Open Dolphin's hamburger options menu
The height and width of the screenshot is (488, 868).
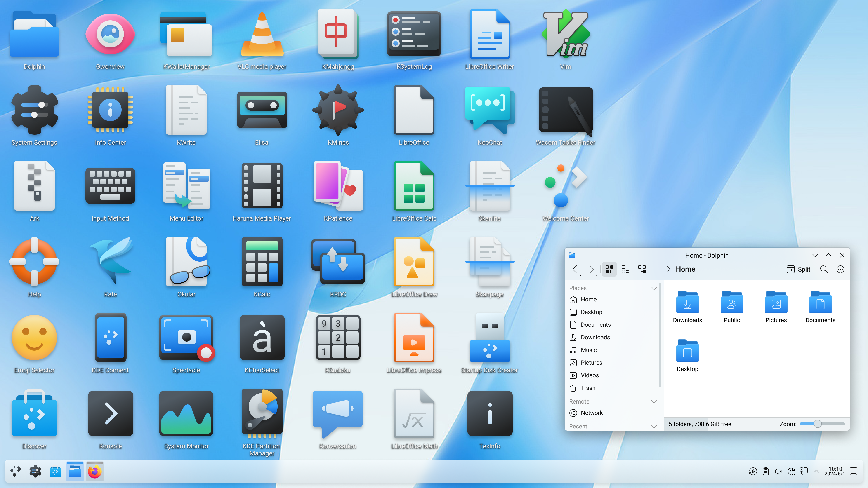click(840, 269)
